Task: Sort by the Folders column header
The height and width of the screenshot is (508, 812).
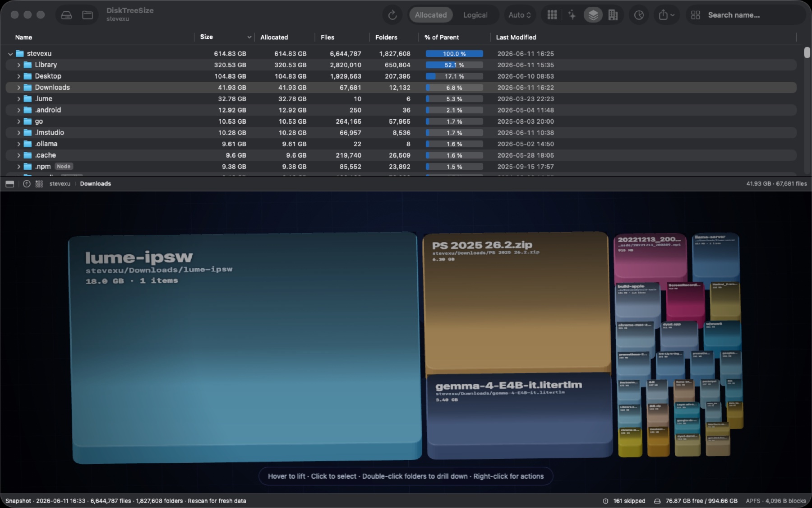Action: pyautogui.click(x=386, y=37)
